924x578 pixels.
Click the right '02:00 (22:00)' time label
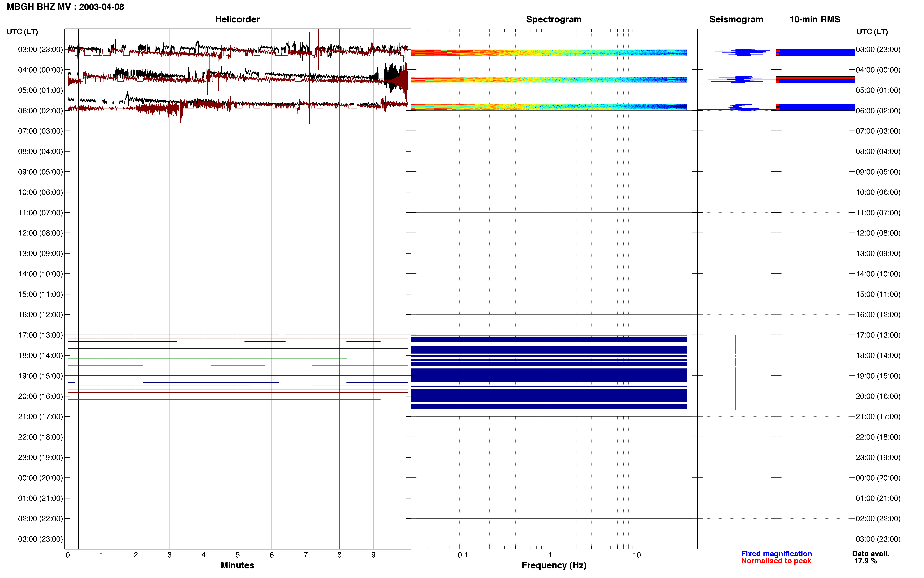tap(878, 519)
